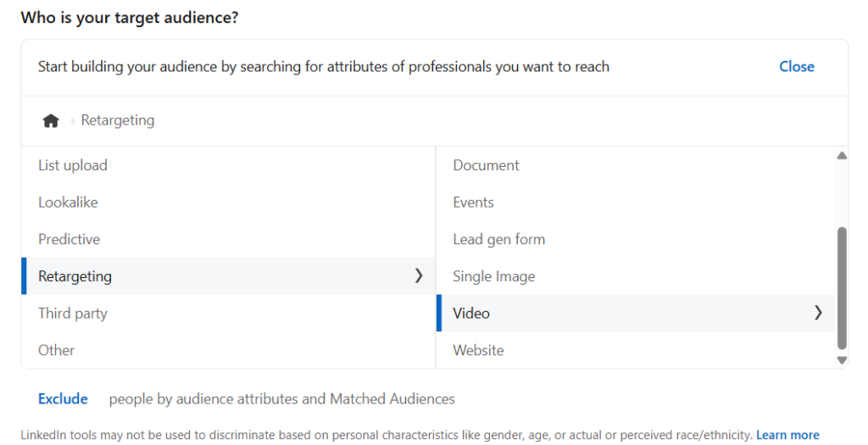Open the Video retargeting option
Screen dimensions: 868x445
click(636, 313)
